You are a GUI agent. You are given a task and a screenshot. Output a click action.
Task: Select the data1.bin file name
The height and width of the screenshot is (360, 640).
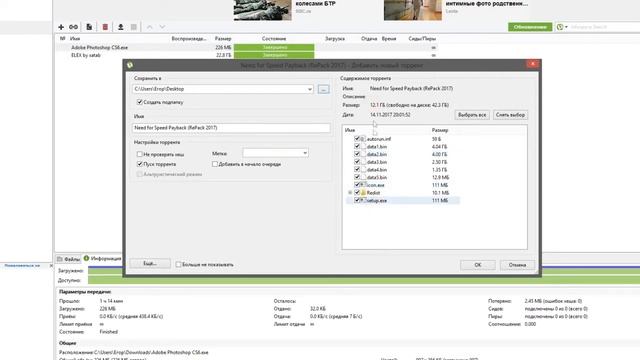click(x=377, y=147)
